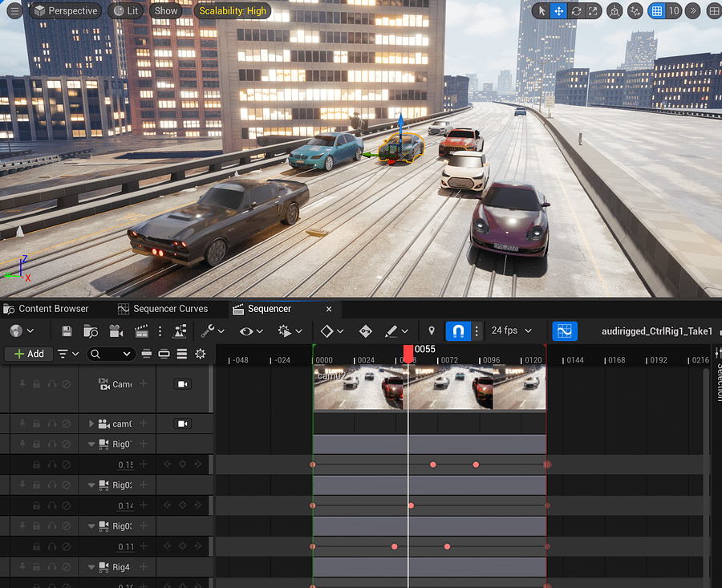Solo the Rig02 track headphone icon

tap(51, 485)
